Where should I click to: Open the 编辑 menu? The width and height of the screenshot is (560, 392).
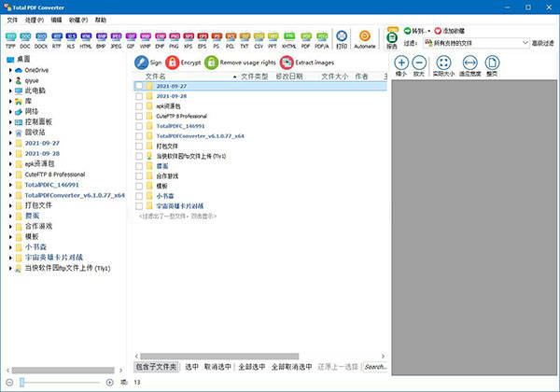(56, 20)
